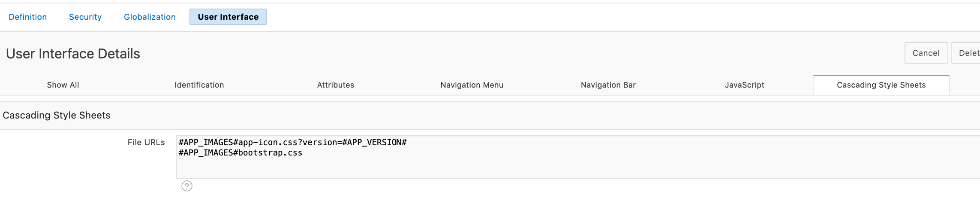This screenshot has width=980, height=201.
Task: Select the Cascading Style Sheets section tab
Action: coord(881,85)
